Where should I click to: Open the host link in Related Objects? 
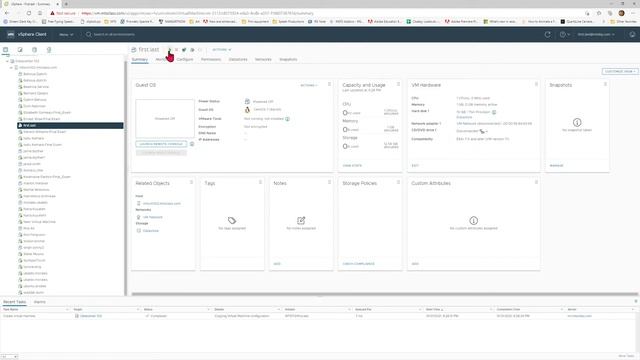coord(162,204)
